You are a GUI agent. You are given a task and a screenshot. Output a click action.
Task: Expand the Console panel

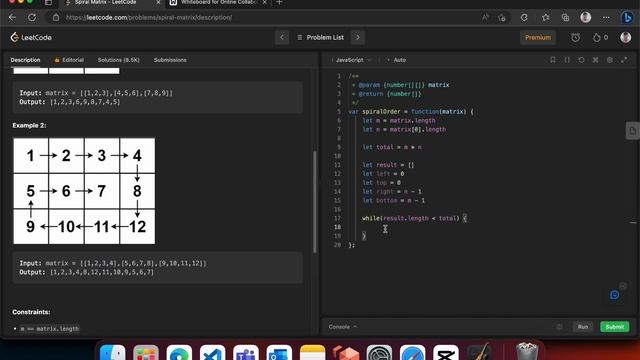[x=342, y=327]
